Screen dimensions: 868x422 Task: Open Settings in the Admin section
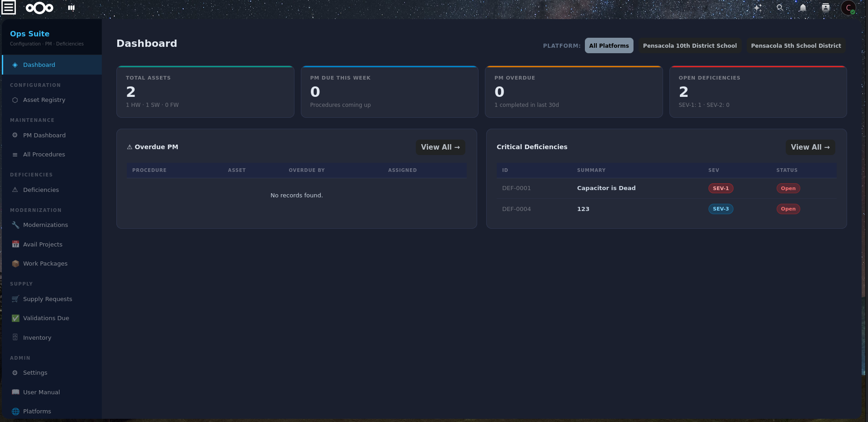(x=52, y=373)
